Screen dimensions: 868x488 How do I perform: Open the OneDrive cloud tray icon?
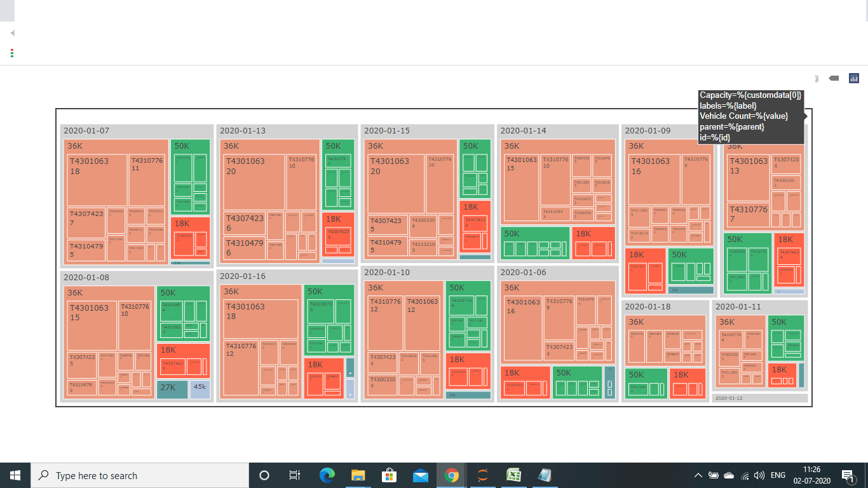pyautogui.click(x=729, y=475)
